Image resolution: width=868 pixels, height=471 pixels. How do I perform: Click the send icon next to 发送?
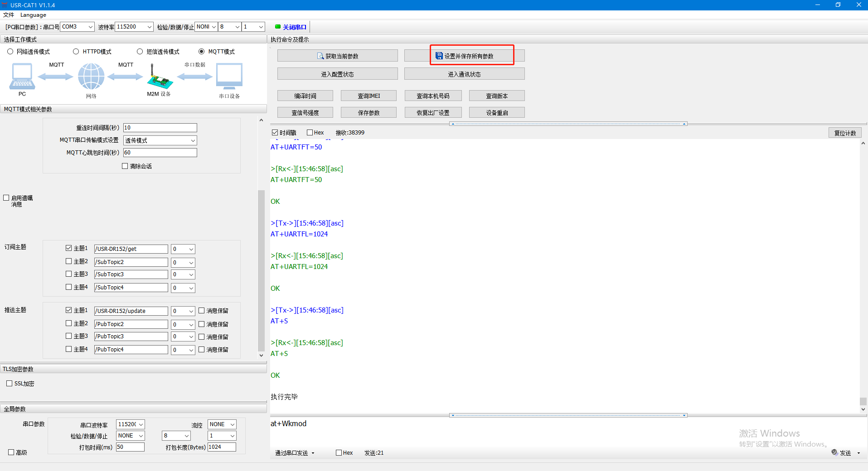pyautogui.click(x=834, y=452)
